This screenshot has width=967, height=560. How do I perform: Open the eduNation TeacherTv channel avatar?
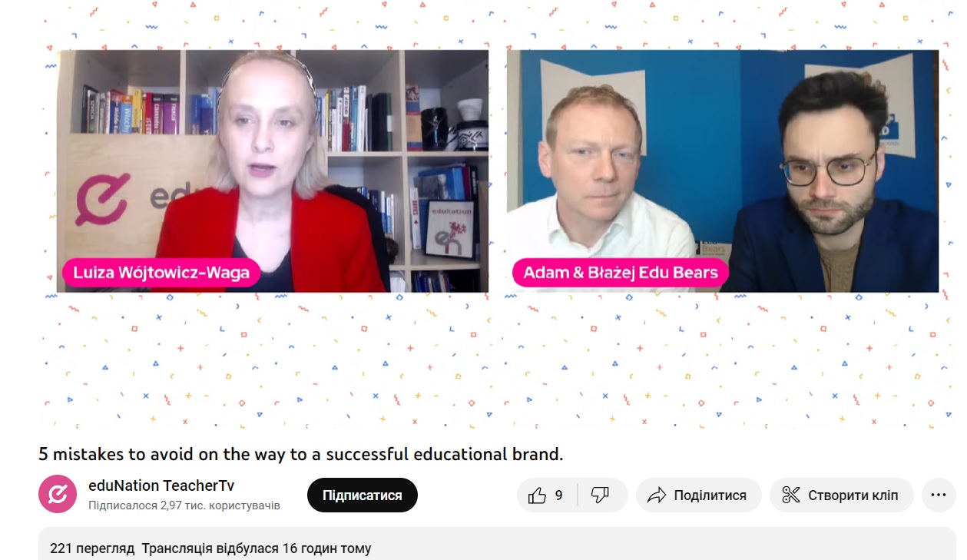tap(58, 495)
